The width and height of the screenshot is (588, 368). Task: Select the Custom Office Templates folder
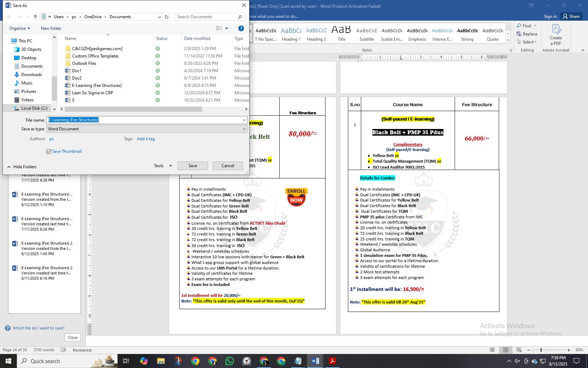tap(95, 56)
